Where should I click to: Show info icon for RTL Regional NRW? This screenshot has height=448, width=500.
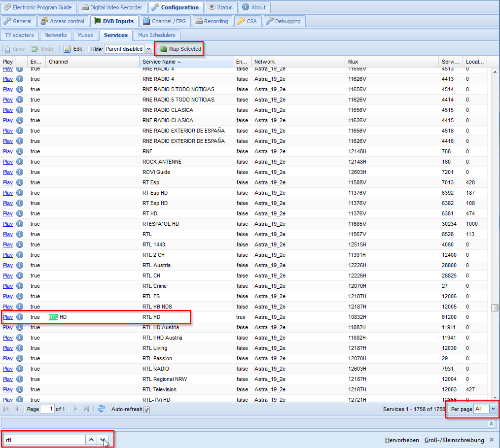click(20, 379)
